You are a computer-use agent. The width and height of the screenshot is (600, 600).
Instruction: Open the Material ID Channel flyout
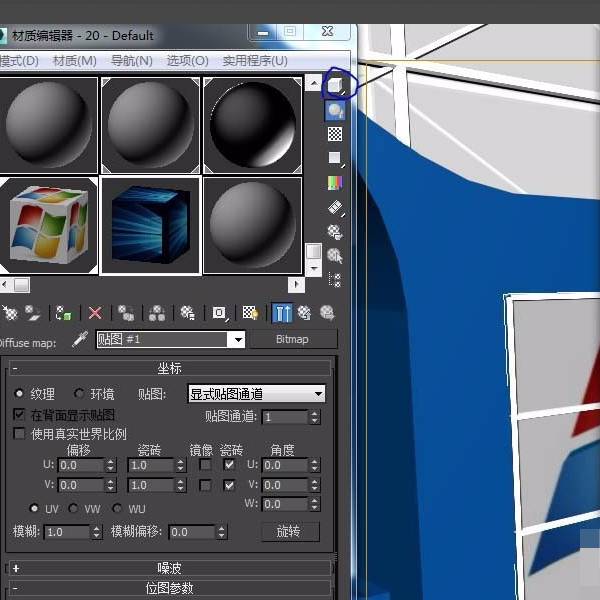[220, 313]
